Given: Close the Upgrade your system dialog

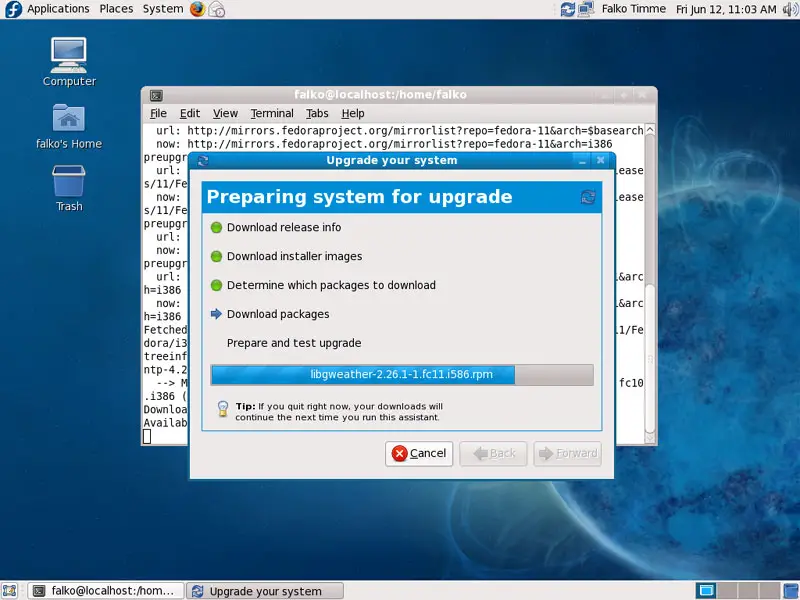Looking at the screenshot, I should coord(601,161).
